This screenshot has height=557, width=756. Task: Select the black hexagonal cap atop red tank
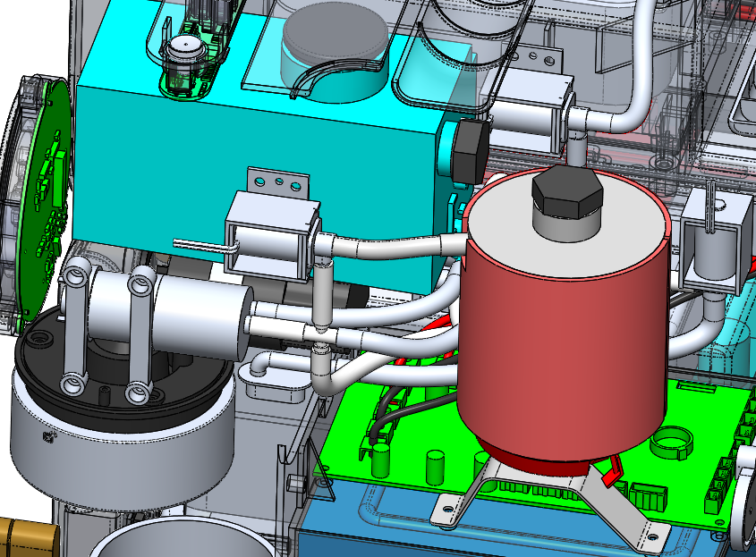(567, 191)
